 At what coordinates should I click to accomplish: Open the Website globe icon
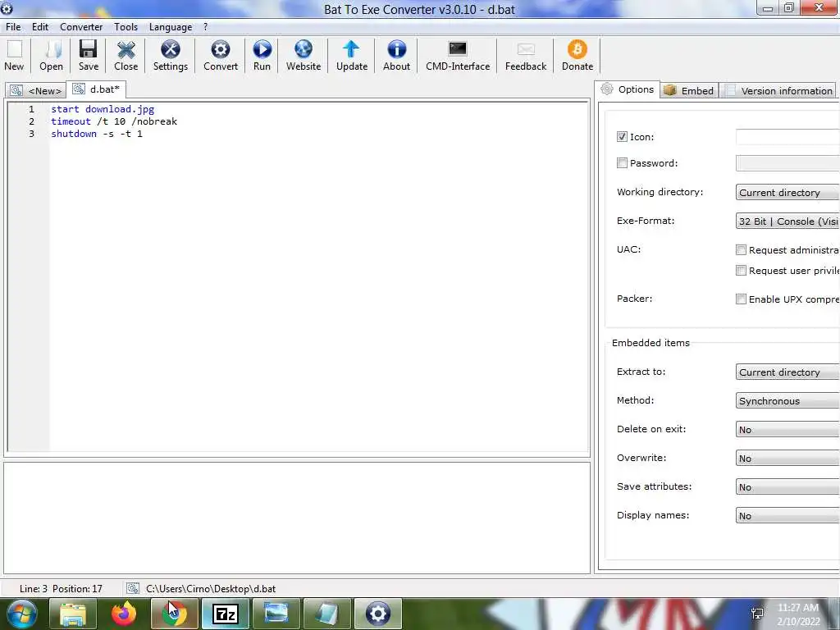tap(304, 55)
